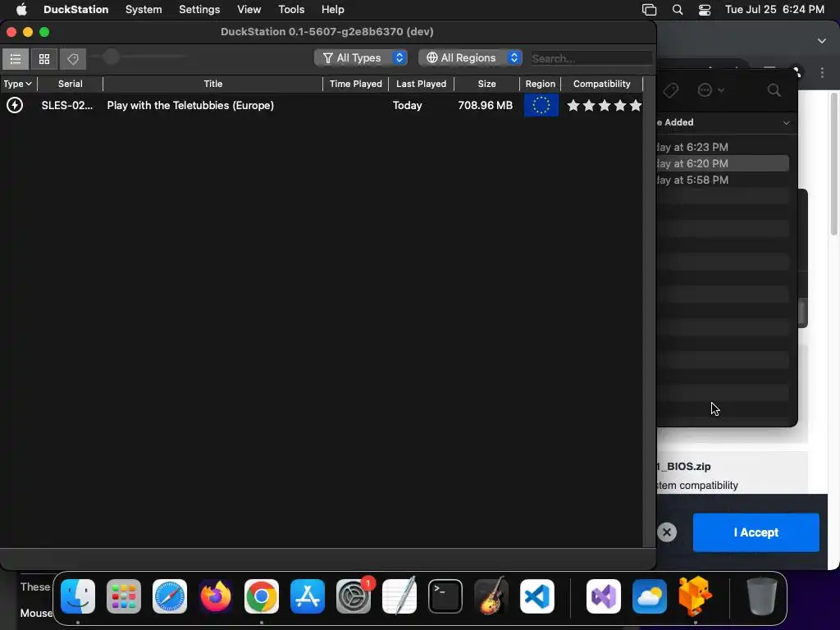Open Google Chrome from the Dock
Image resolution: width=840 pixels, height=630 pixels.
pyautogui.click(x=262, y=596)
